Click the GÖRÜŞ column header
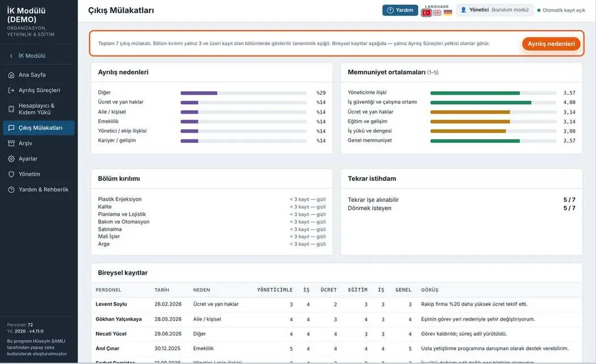The height and width of the screenshot is (364, 596). [x=430, y=290]
